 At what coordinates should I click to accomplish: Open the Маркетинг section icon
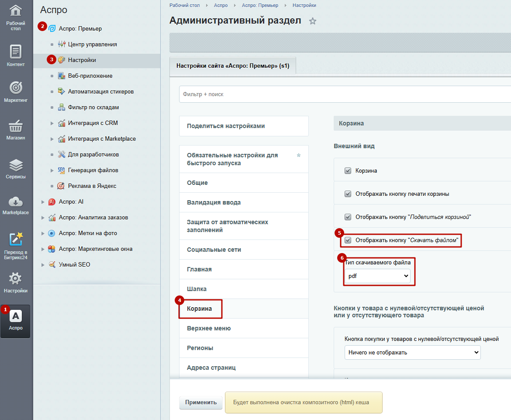(16, 87)
